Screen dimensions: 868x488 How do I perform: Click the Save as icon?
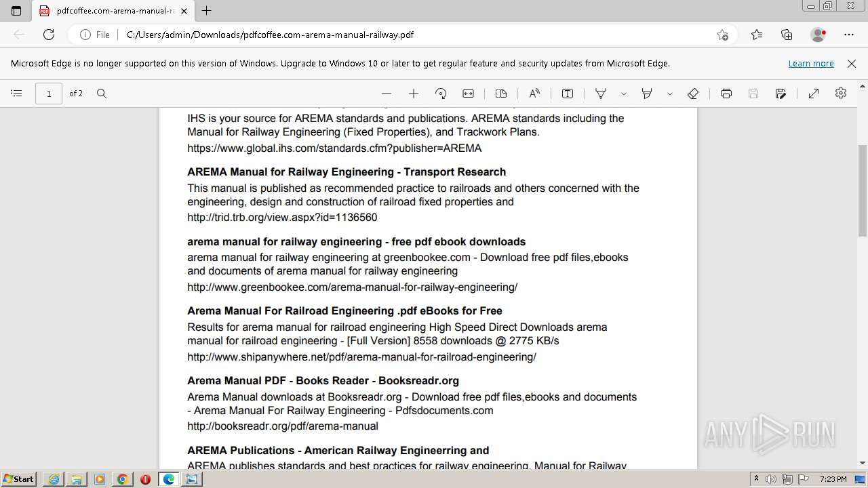point(781,94)
